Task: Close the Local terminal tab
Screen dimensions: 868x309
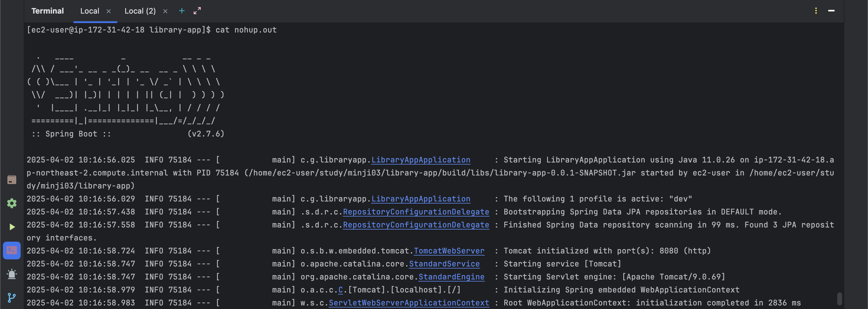Action: pyautogui.click(x=109, y=11)
